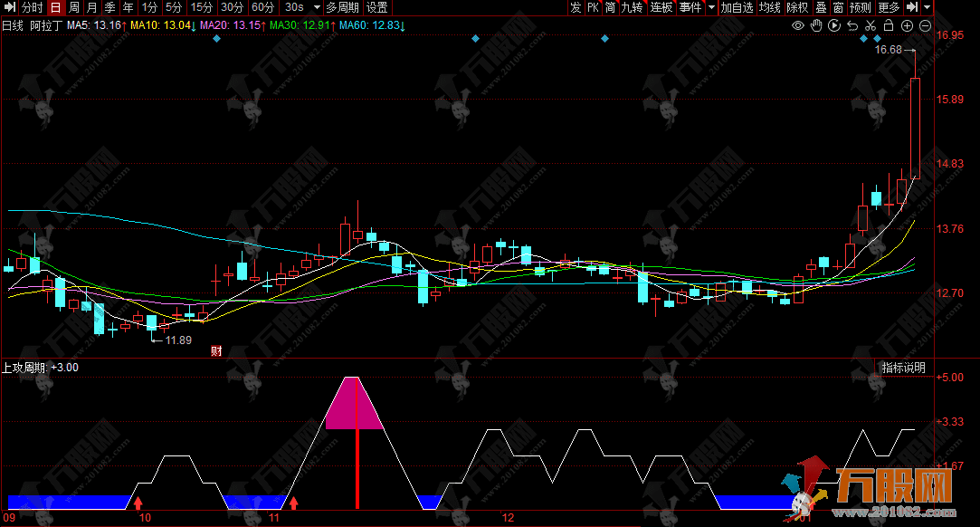
Task: Click the 加自选 add-to-watchlist button
Action: pos(737,7)
